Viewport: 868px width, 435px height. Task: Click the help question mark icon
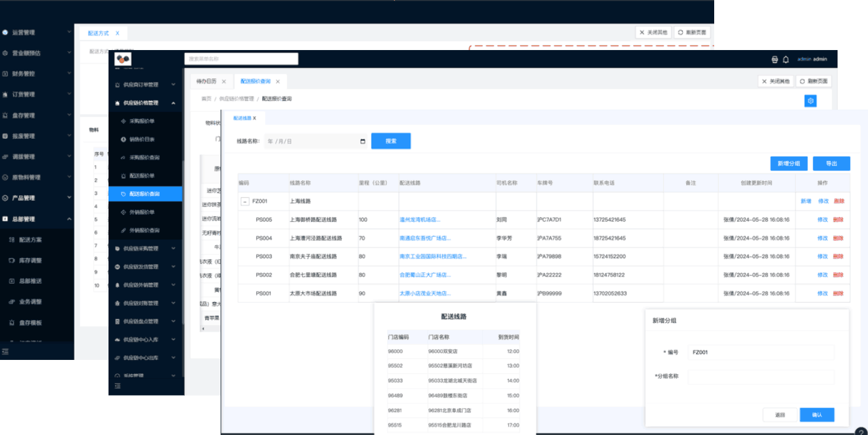(860, 431)
